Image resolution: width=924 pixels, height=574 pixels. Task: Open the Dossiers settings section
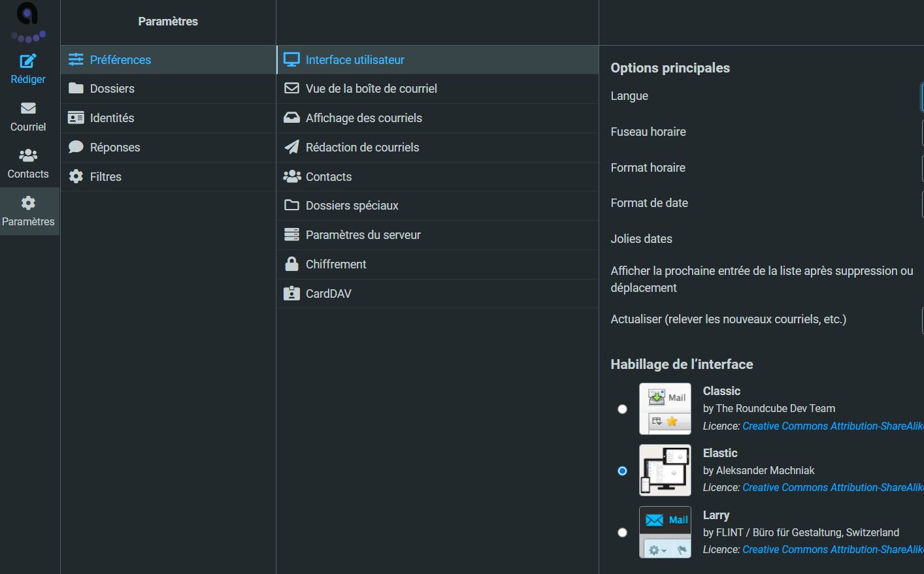click(x=112, y=89)
